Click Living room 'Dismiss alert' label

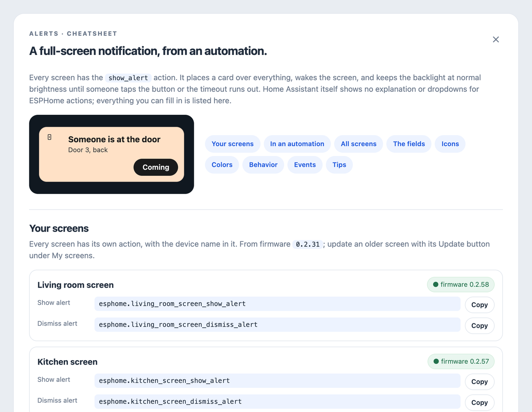coord(57,323)
